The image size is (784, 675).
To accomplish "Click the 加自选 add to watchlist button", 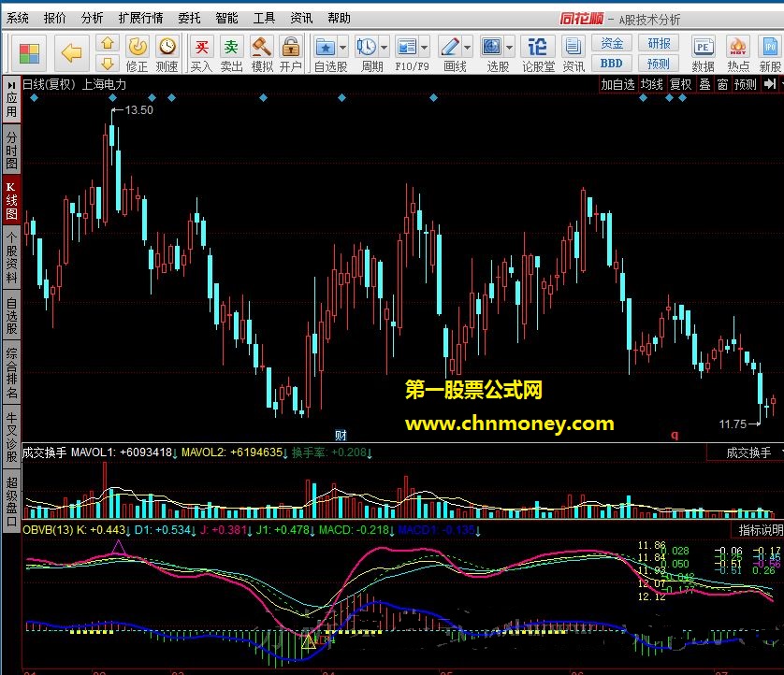I will pyautogui.click(x=617, y=84).
